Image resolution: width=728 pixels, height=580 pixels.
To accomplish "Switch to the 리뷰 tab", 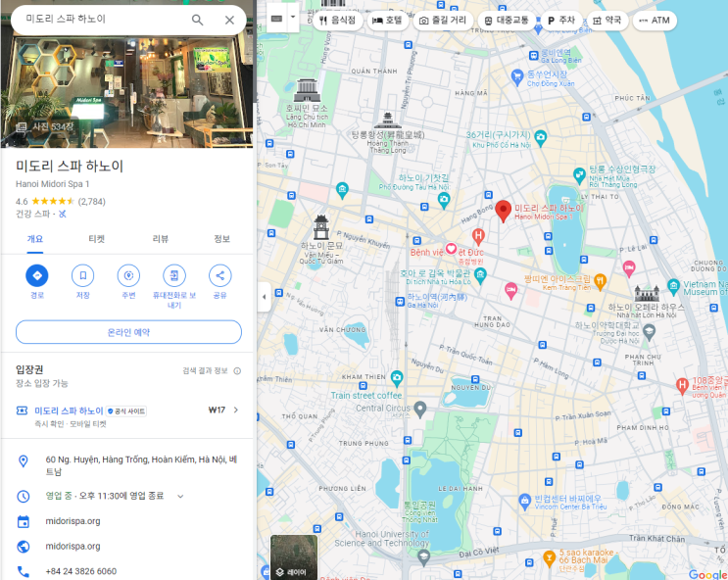I will 160,239.
